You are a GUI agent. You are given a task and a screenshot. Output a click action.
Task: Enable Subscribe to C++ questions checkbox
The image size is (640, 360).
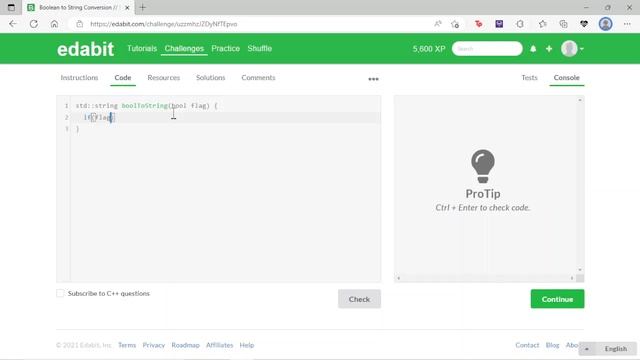click(x=60, y=293)
